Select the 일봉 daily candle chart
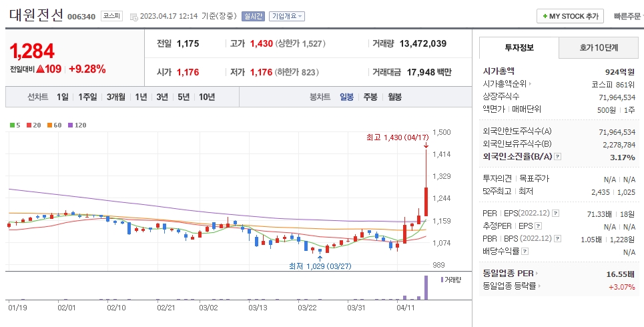The image size is (644, 327). click(x=346, y=97)
